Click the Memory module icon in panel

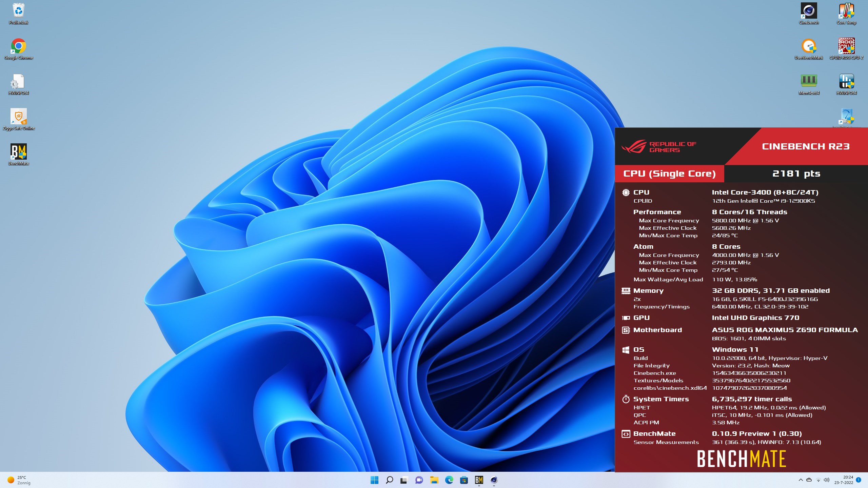pos(626,291)
